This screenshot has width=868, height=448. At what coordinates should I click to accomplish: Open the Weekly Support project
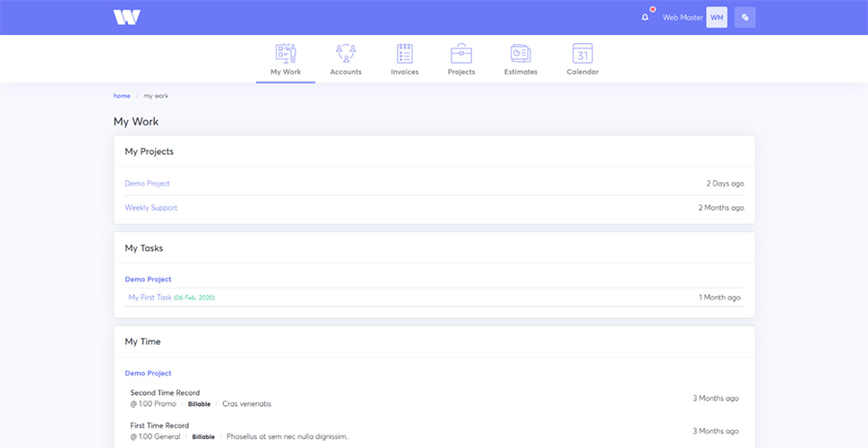[x=150, y=208]
